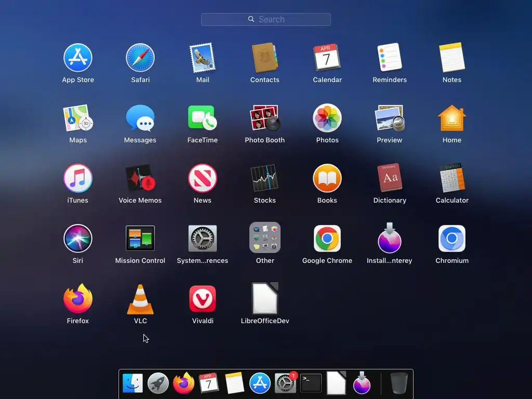Open System Preferences in the Launchpad grid
This screenshot has height=399, width=532.
pos(203,238)
